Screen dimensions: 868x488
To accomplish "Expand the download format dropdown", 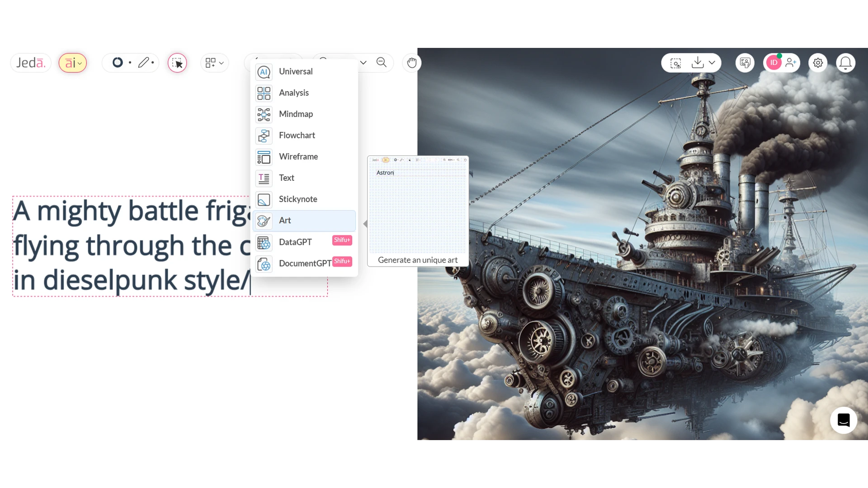I will [x=713, y=63].
